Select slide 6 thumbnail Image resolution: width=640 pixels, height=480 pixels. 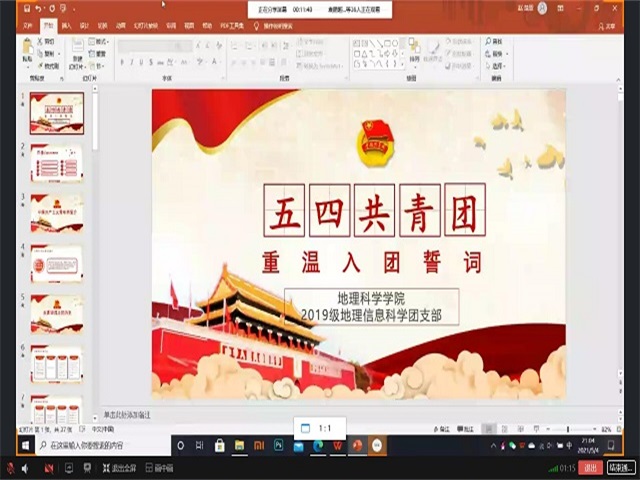pyautogui.click(x=57, y=364)
